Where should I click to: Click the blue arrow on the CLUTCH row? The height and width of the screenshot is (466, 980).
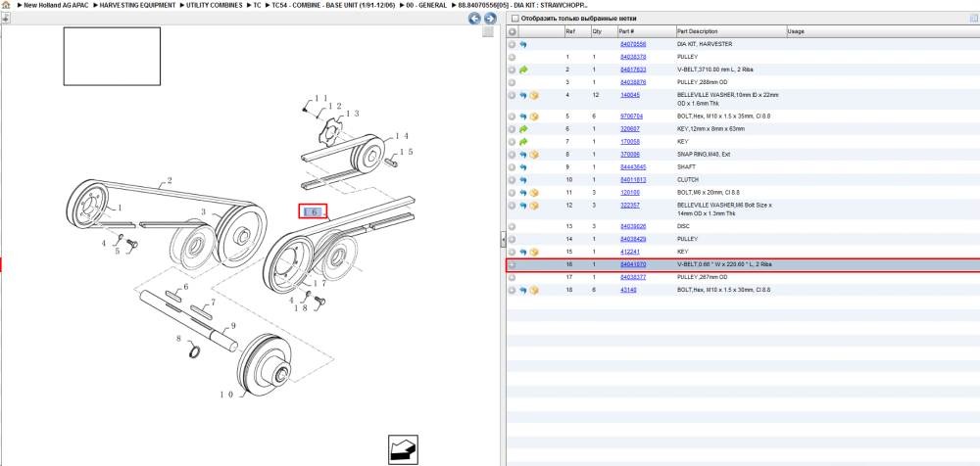point(523,180)
